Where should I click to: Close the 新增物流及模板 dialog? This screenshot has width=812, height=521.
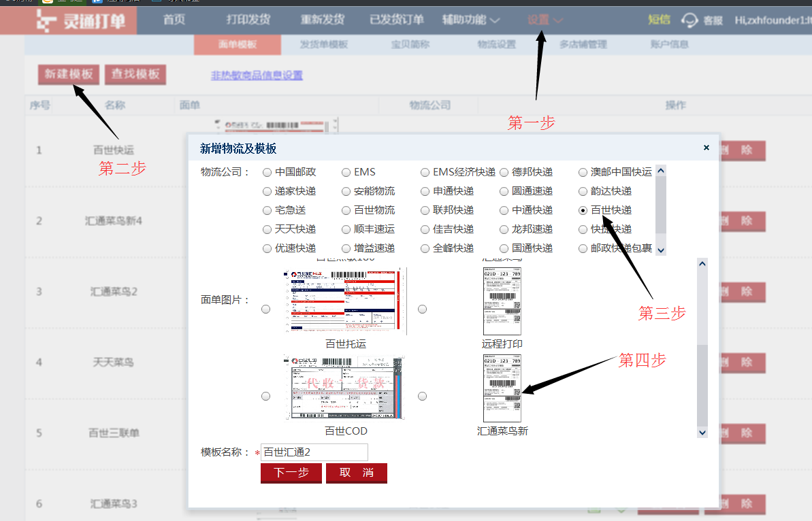pos(707,148)
